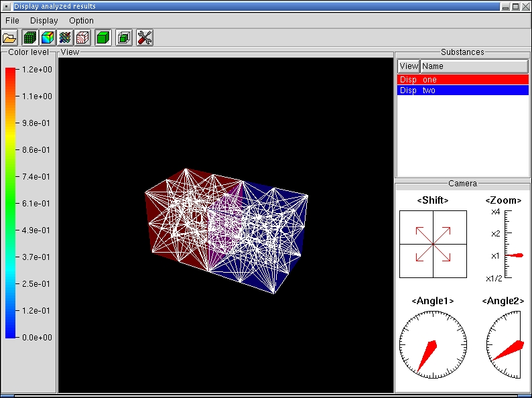This screenshot has width=532, height=398.
Task: Open settings with wrench and screwdriver icon
Action: point(145,38)
